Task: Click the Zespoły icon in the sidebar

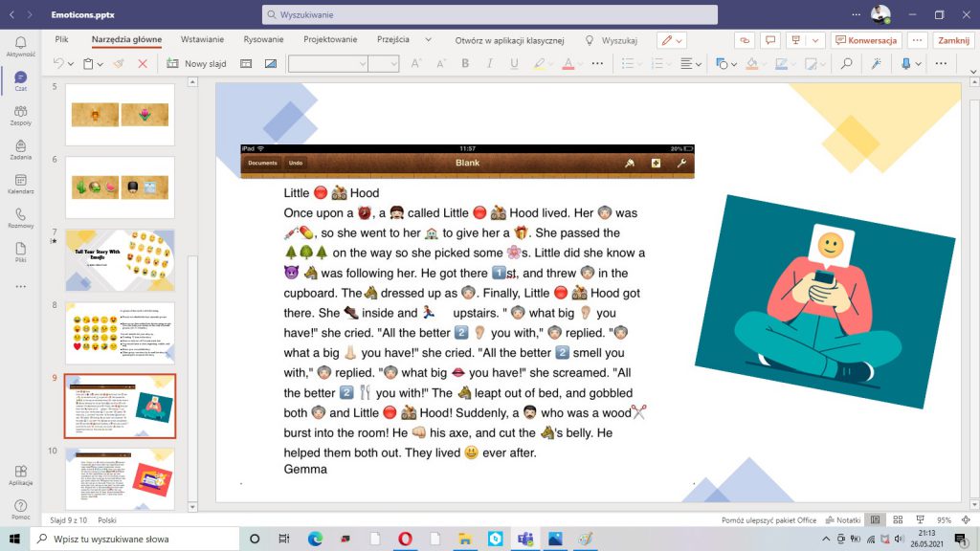Action: tap(20, 115)
